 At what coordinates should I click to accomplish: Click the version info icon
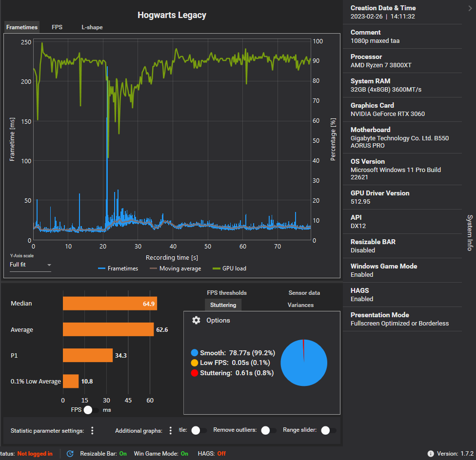tap(431, 454)
